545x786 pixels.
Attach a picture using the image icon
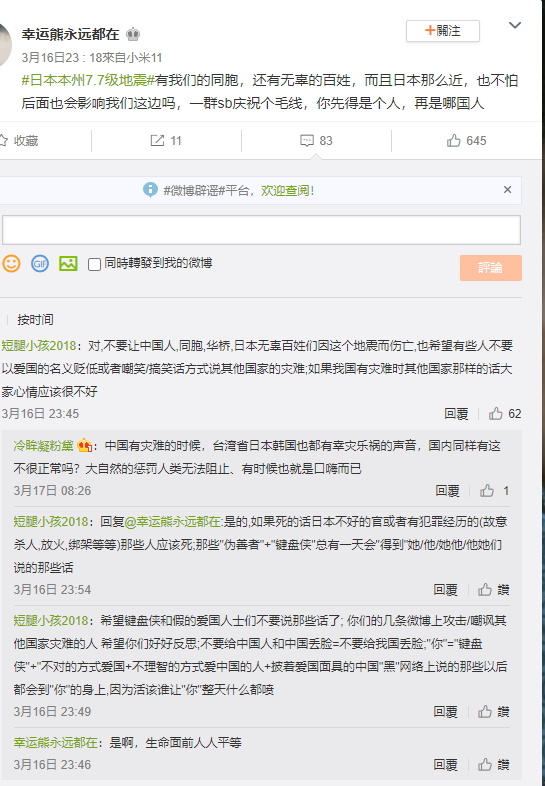68,263
